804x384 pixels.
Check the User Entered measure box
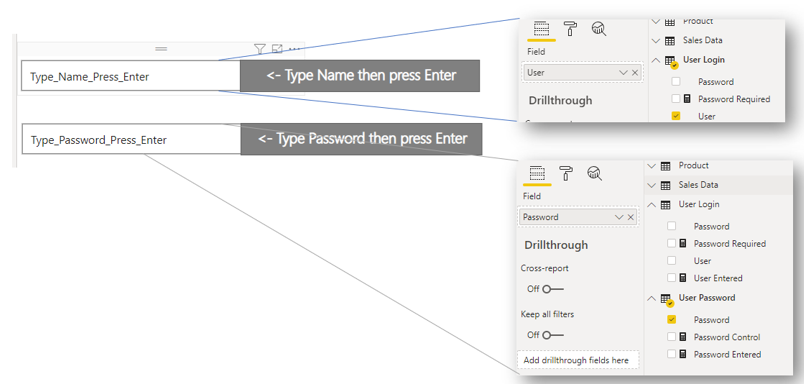coord(672,278)
